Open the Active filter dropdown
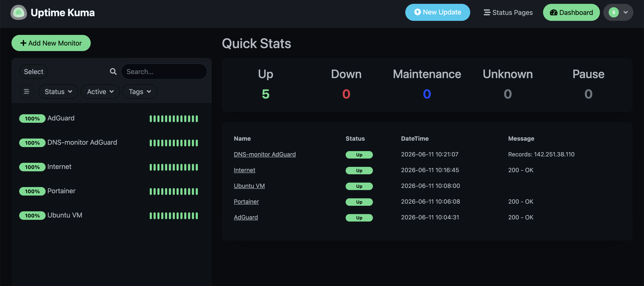Viewport: 644px width, 286px height. (x=100, y=92)
